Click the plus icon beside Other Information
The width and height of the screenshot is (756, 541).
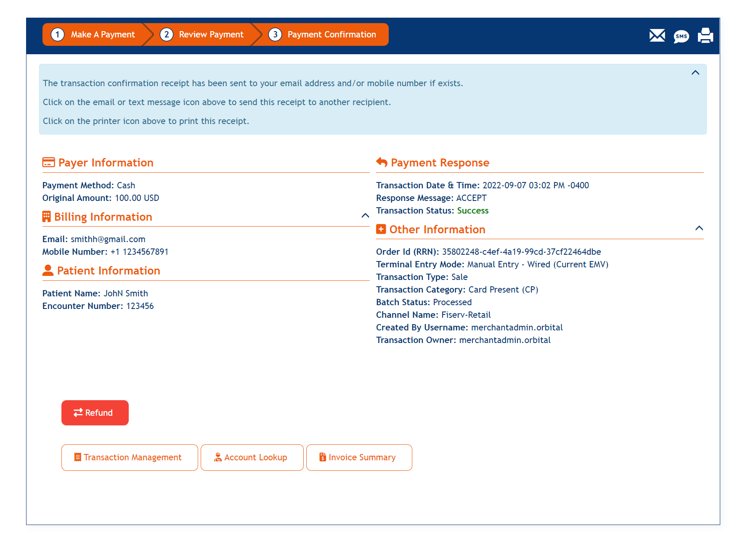click(x=381, y=229)
